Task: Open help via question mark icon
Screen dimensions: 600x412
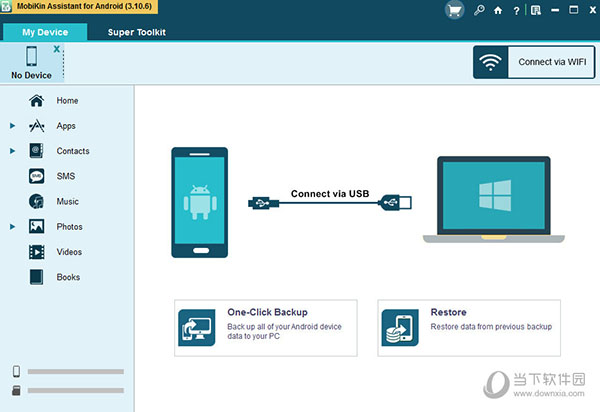Action: tap(516, 11)
